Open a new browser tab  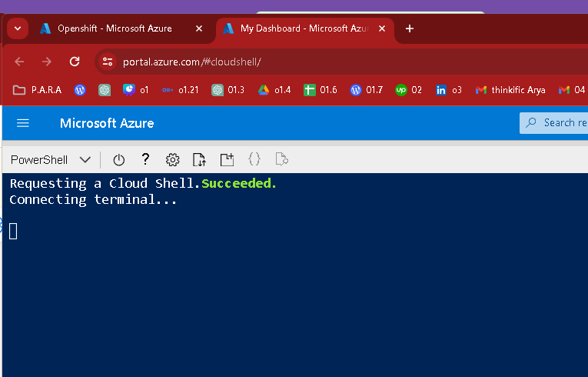pos(410,28)
